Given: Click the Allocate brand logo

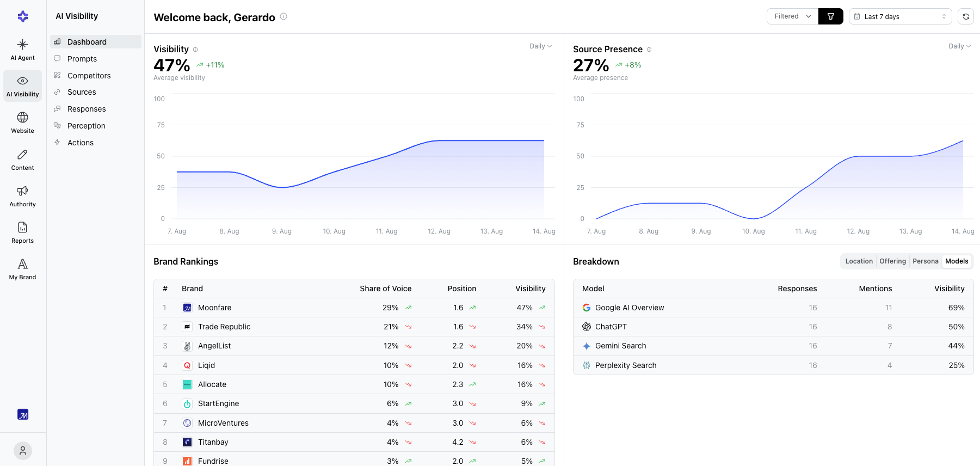Looking at the screenshot, I should point(187,384).
